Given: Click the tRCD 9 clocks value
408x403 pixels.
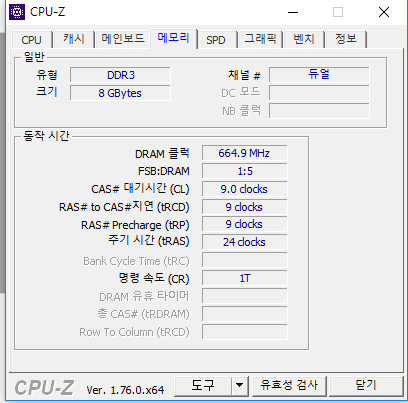Looking at the screenshot, I should click(x=244, y=207).
